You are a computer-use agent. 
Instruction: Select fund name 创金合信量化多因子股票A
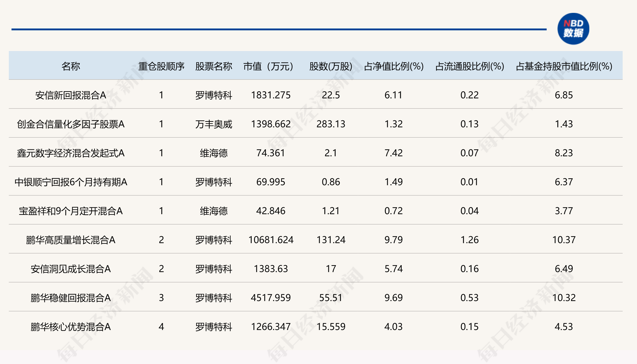click(71, 124)
